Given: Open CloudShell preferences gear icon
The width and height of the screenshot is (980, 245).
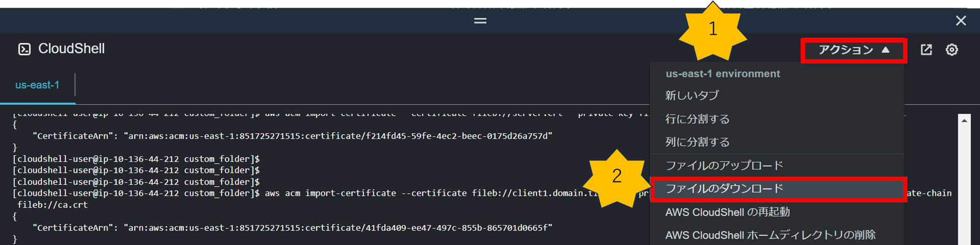Looking at the screenshot, I should click(x=952, y=49).
